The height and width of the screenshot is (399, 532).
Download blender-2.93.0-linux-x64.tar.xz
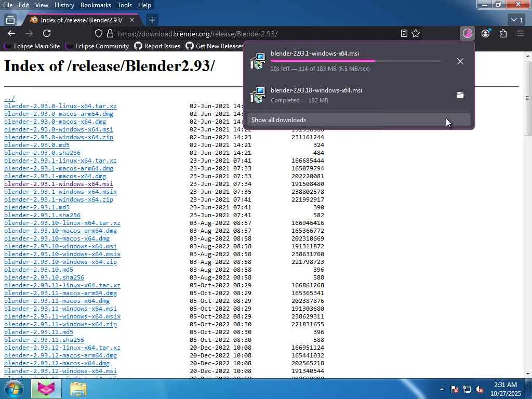(60, 106)
